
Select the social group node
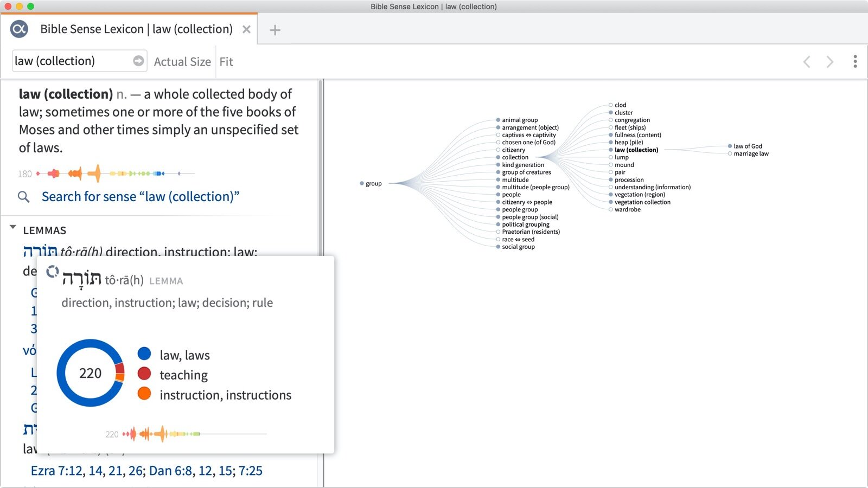pyautogui.click(x=515, y=247)
